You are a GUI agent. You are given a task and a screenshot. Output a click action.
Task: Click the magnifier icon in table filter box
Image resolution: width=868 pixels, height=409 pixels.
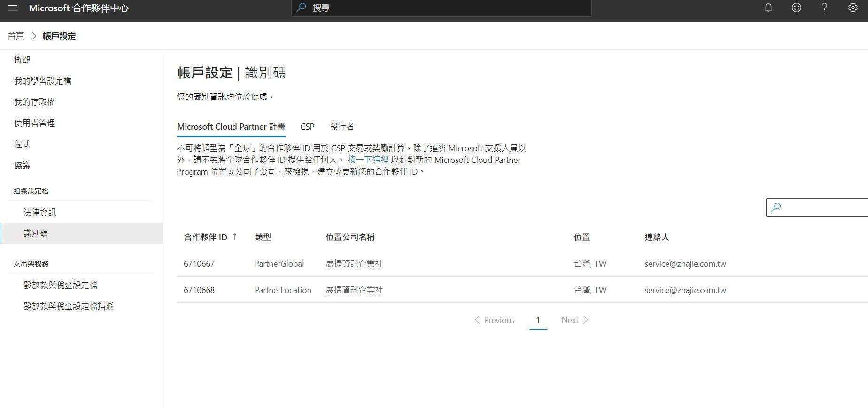776,207
